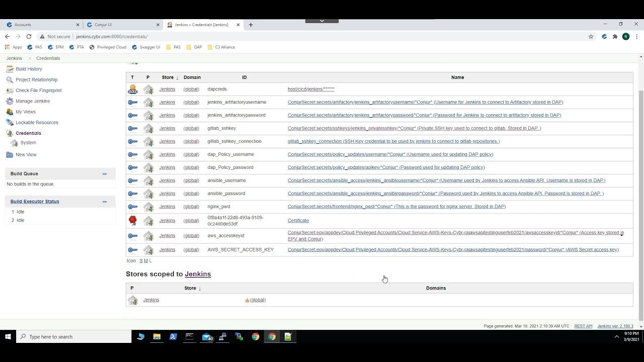The image size is (644, 362).
Task: Show hidden system tray icons
Action: coord(617,336)
